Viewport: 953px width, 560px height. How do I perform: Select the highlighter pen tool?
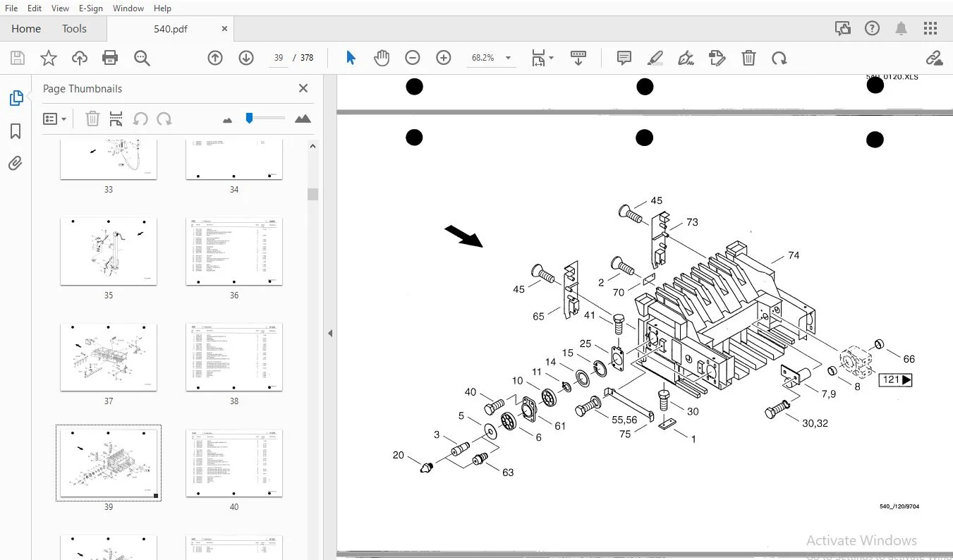click(x=655, y=58)
